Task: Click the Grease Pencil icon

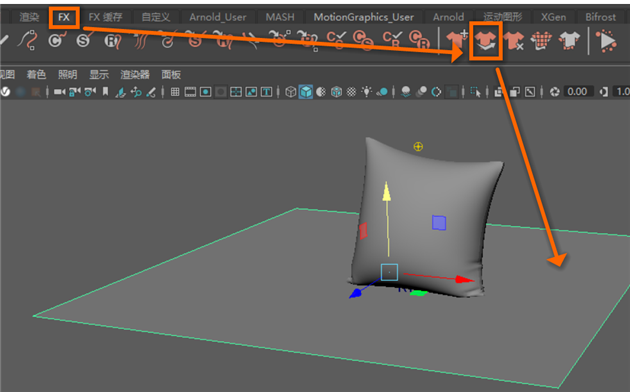Action: [151, 92]
